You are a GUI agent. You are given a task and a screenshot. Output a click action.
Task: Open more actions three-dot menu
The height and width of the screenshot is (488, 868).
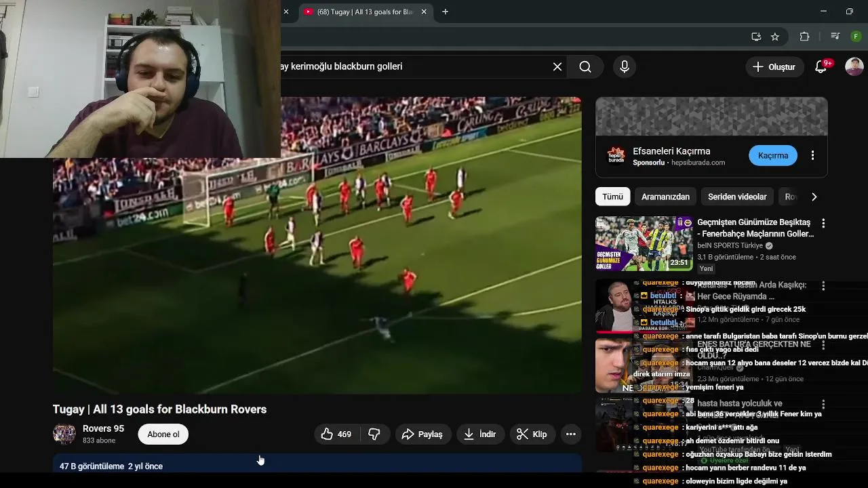click(571, 434)
